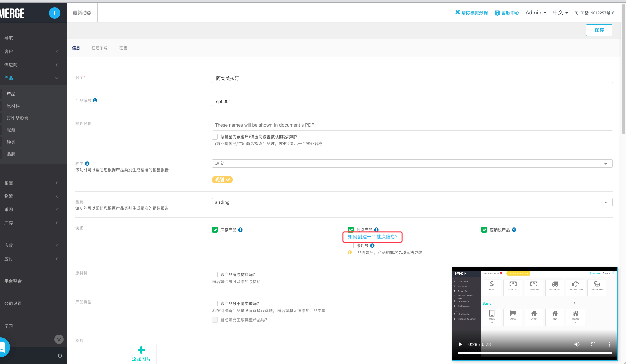
Task: Click the clear simulated data X icon
Action: [458, 12]
